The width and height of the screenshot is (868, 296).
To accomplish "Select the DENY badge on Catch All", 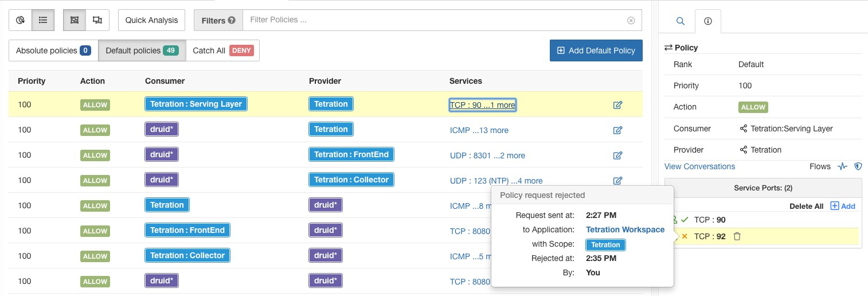I will click(x=241, y=50).
